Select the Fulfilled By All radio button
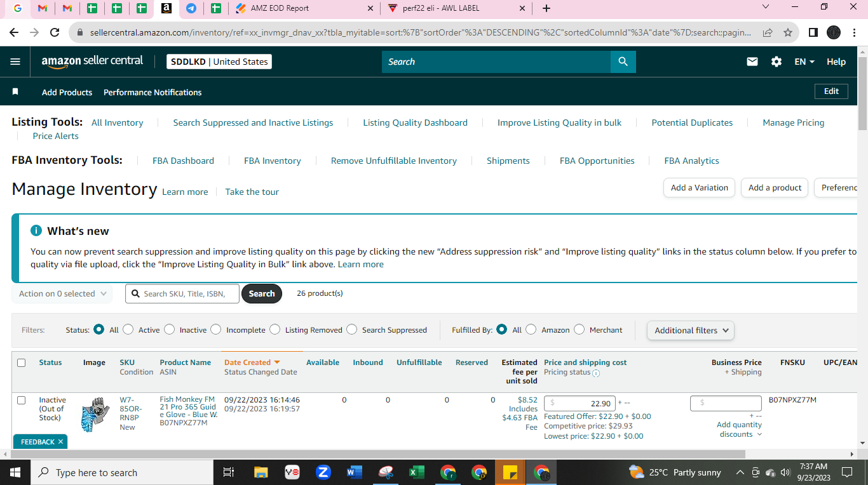868x485 pixels. tap(502, 329)
